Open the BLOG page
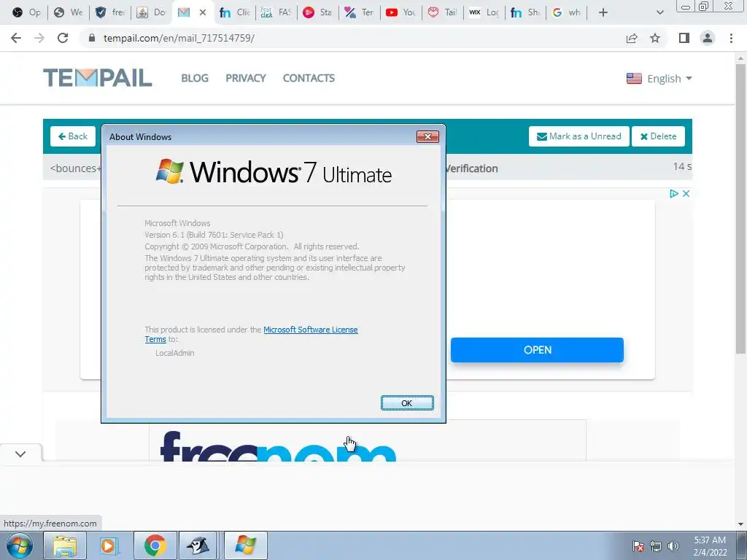The image size is (747, 560). click(194, 78)
